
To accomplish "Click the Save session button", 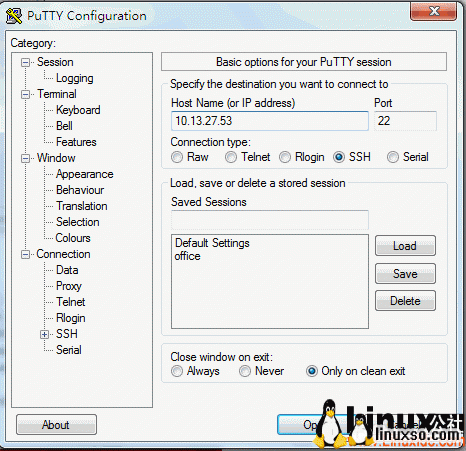I will [405, 274].
